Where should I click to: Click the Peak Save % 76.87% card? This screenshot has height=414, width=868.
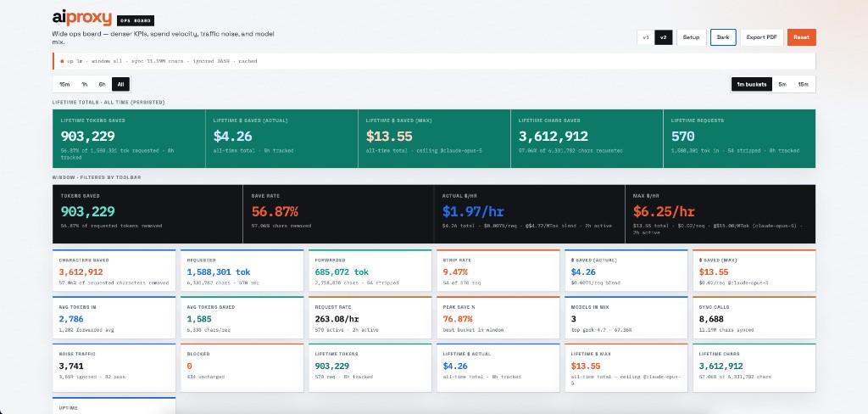pos(498,317)
